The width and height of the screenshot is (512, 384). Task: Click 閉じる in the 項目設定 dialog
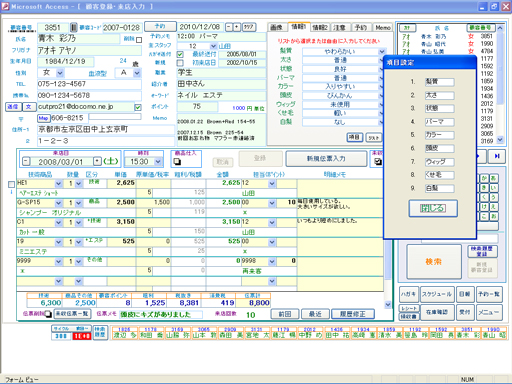(433, 208)
